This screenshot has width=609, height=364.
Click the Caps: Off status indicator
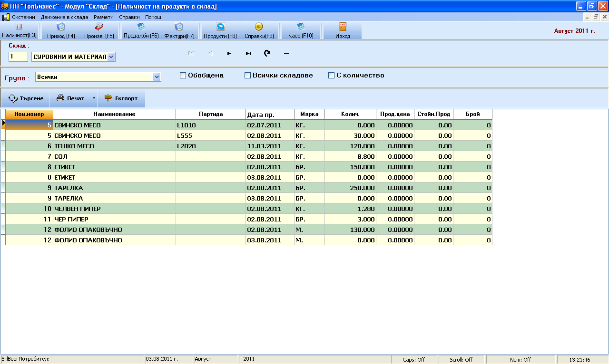click(x=413, y=360)
